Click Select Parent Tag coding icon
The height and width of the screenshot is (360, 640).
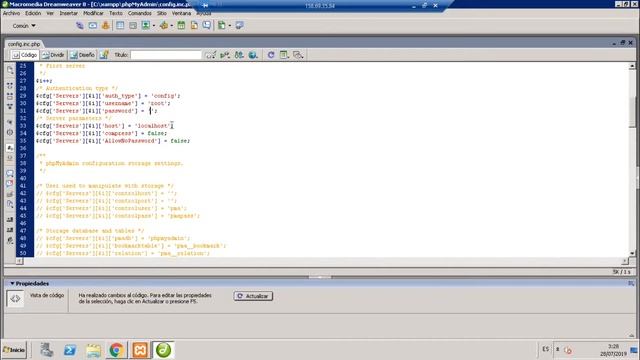10,122
